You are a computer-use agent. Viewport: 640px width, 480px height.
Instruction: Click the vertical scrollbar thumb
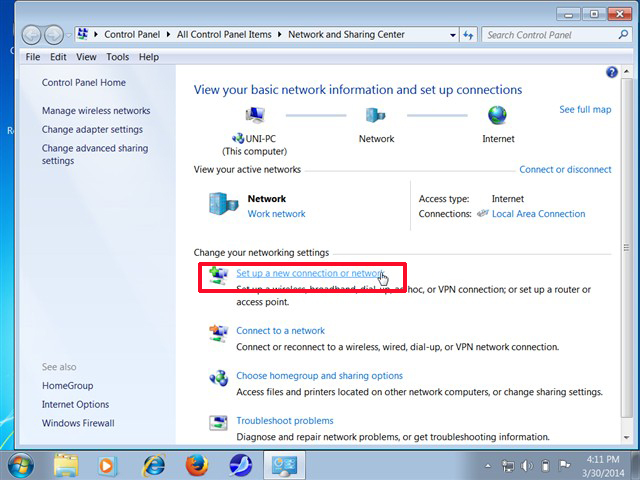(626, 248)
